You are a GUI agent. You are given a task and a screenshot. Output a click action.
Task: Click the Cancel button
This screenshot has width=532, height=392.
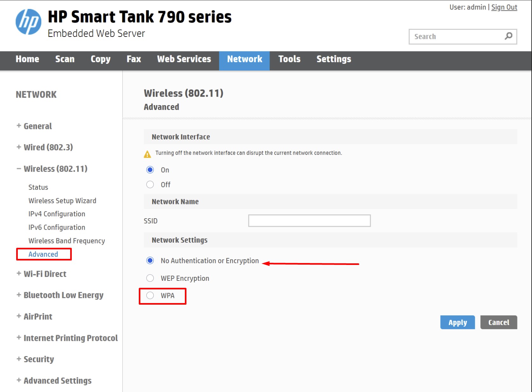[499, 322]
